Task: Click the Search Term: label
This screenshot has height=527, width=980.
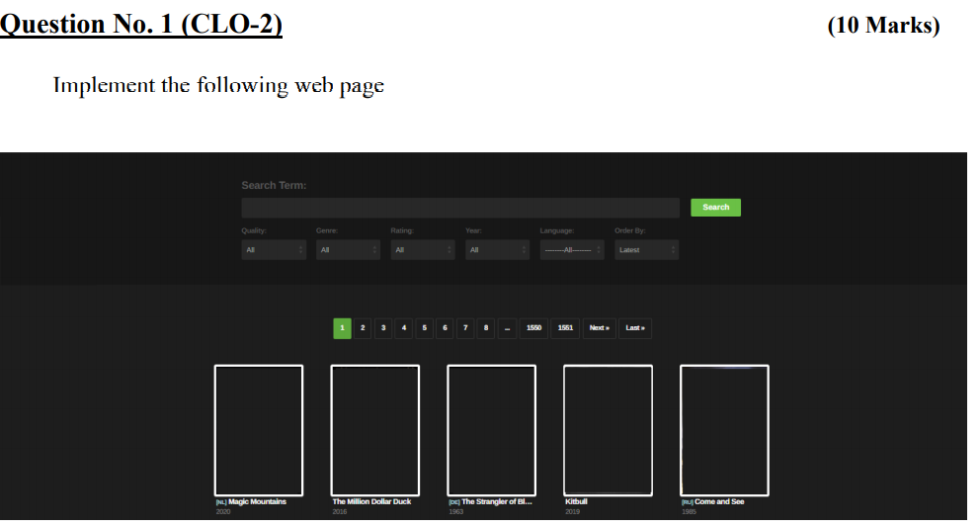Action: [274, 185]
